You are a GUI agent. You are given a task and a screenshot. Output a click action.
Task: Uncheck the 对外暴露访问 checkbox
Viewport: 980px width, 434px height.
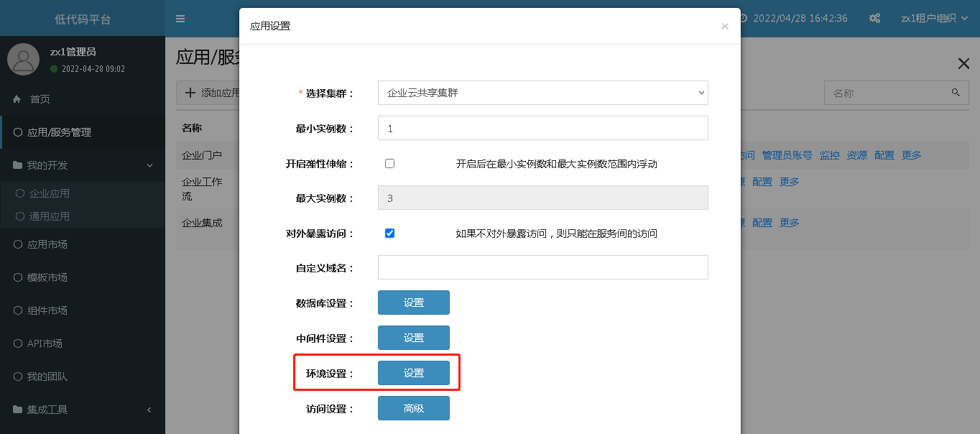click(390, 233)
